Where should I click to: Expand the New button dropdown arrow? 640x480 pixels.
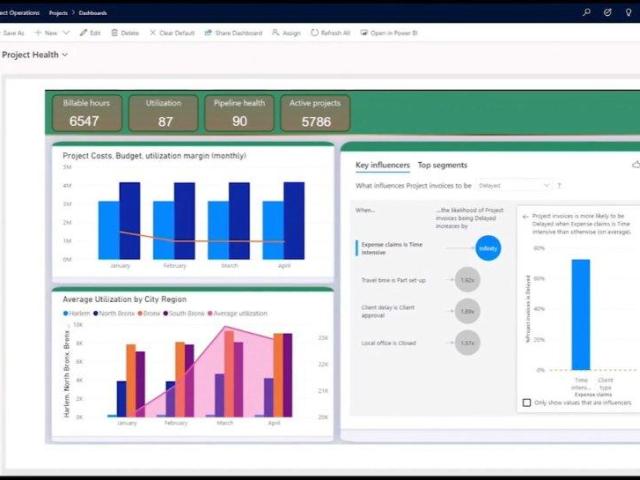[66, 33]
